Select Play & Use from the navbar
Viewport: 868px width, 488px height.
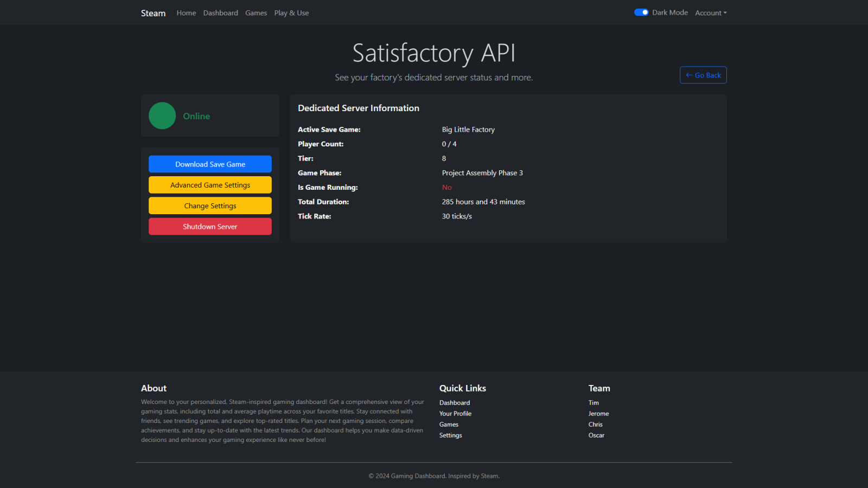tap(291, 12)
